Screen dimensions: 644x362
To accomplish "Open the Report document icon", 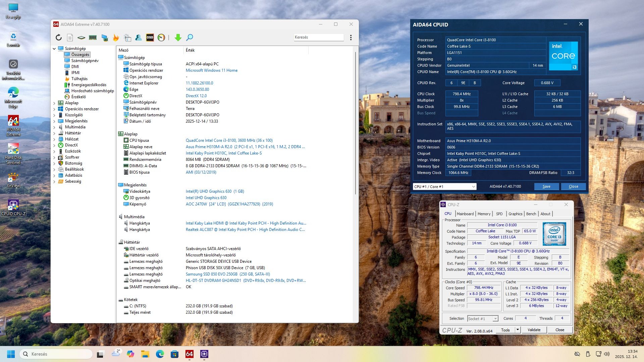I will (x=70, y=38).
